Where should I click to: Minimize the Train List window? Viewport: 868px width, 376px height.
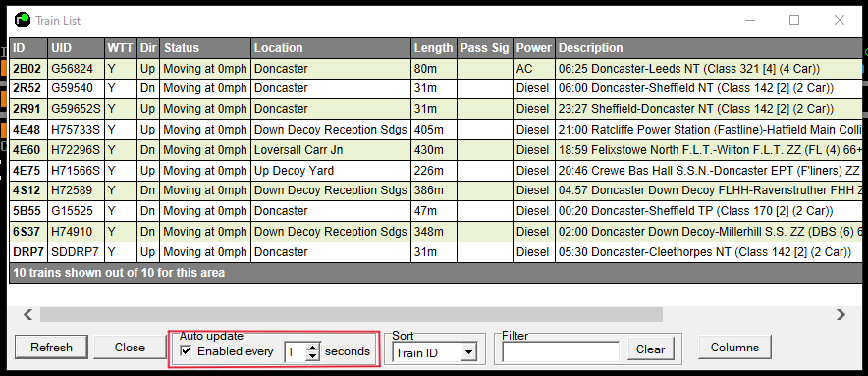coord(750,20)
